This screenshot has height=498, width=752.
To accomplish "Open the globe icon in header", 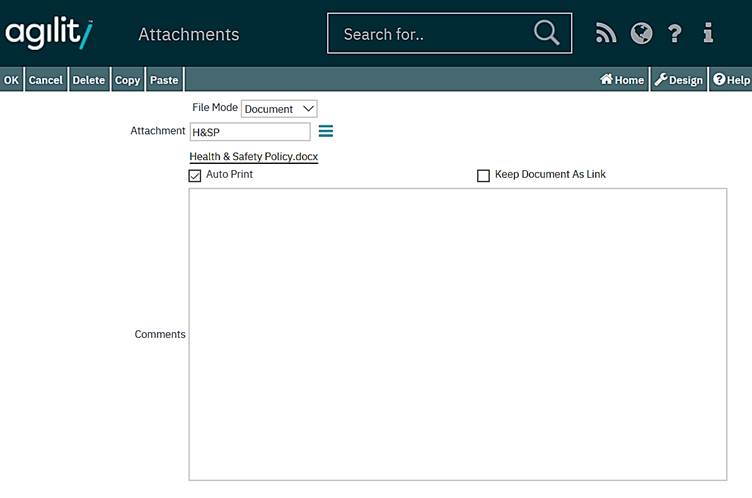I will tap(641, 34).
